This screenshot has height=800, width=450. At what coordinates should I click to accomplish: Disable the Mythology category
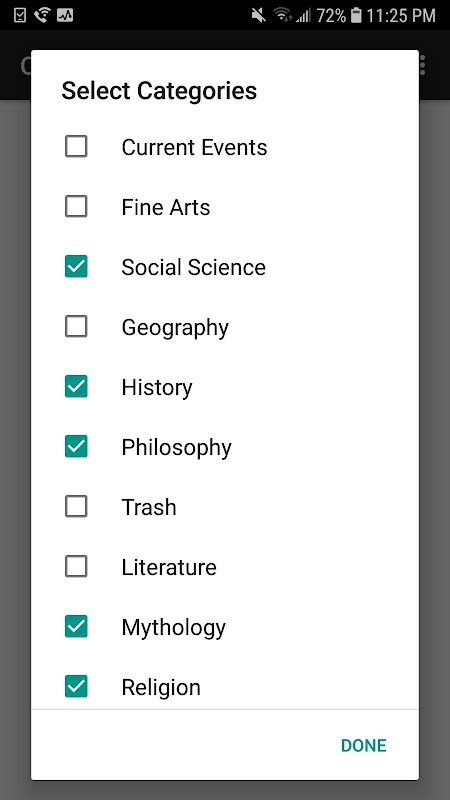76,627
